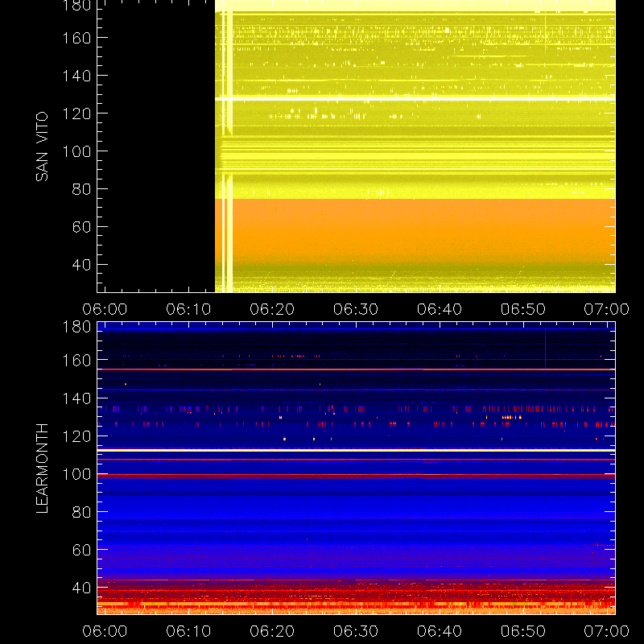Click the bright yellow line in LEARMONTH spectrogram
Screen dimensions: 644x644
(356, 451)
